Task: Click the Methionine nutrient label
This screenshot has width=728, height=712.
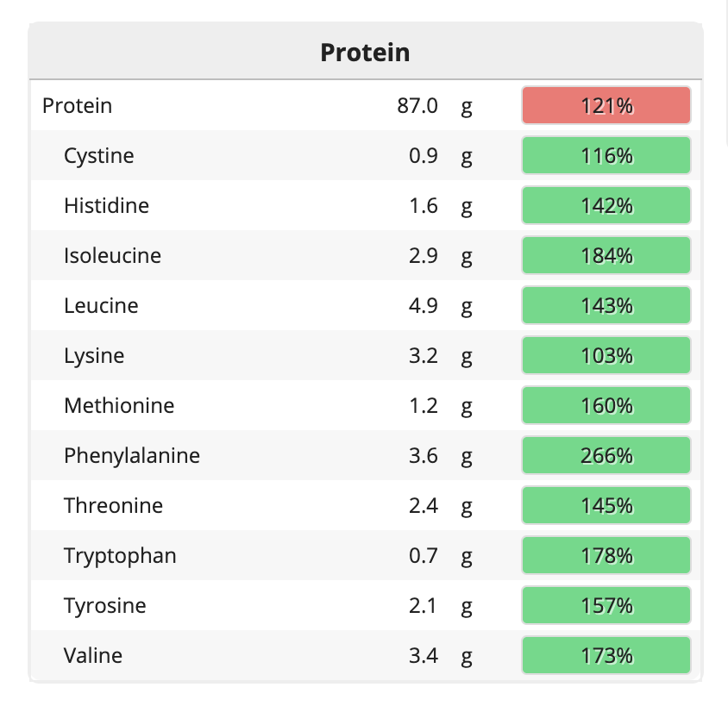Action: tap(119, 405)
